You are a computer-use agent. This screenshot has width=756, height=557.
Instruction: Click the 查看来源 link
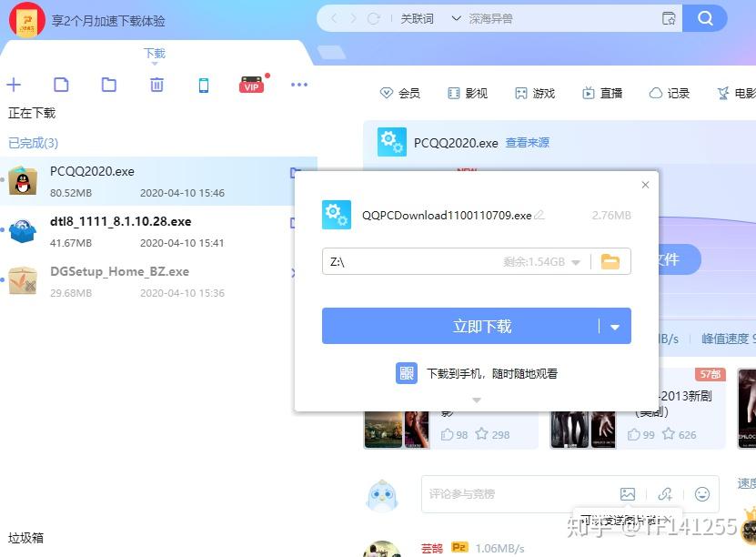pos(527,143)
